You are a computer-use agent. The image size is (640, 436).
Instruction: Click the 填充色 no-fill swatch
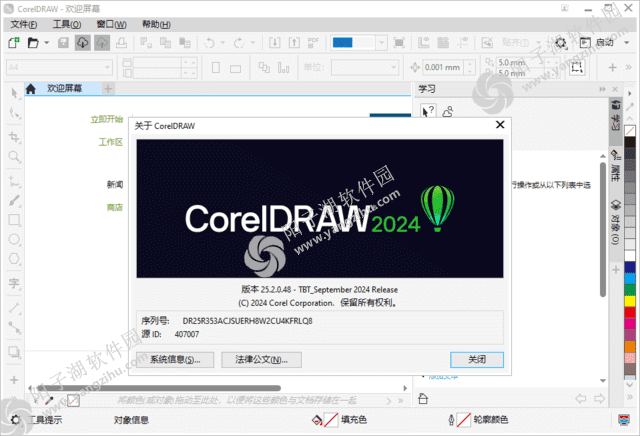tap(331, 420)
